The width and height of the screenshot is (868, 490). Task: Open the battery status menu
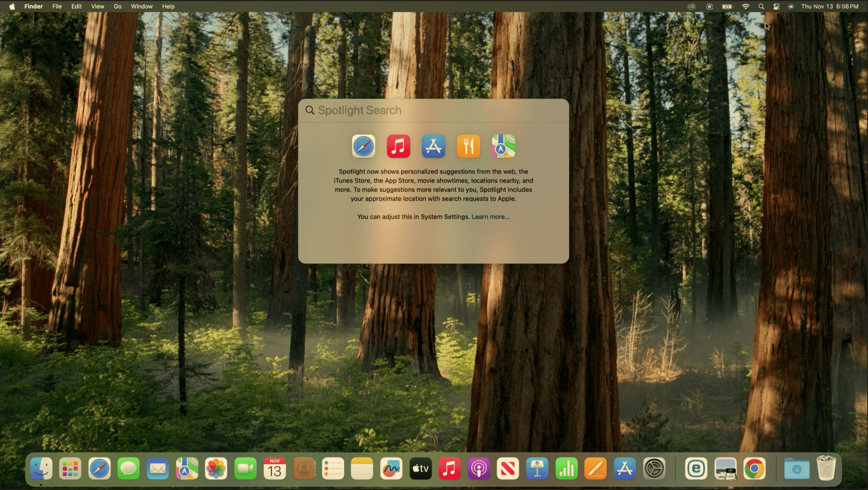click(727, 6)
